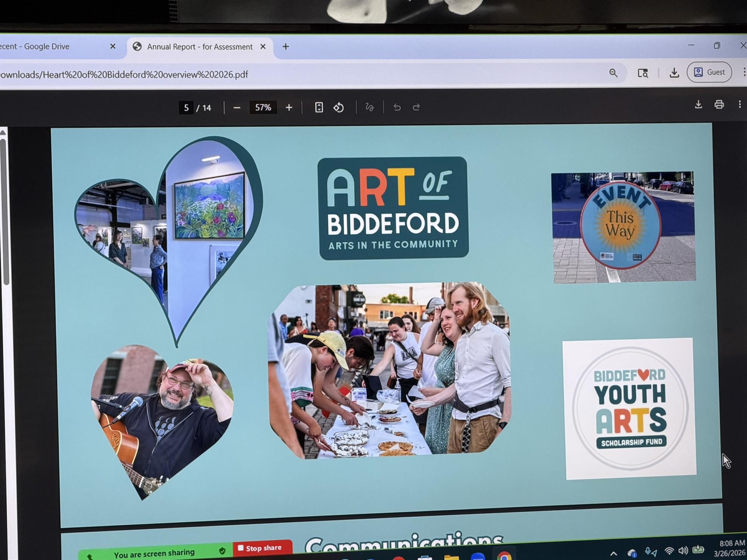The image size is (747, 560).
Task: Click the undo arrow in PDF toolbar
Action: (397, 107)
